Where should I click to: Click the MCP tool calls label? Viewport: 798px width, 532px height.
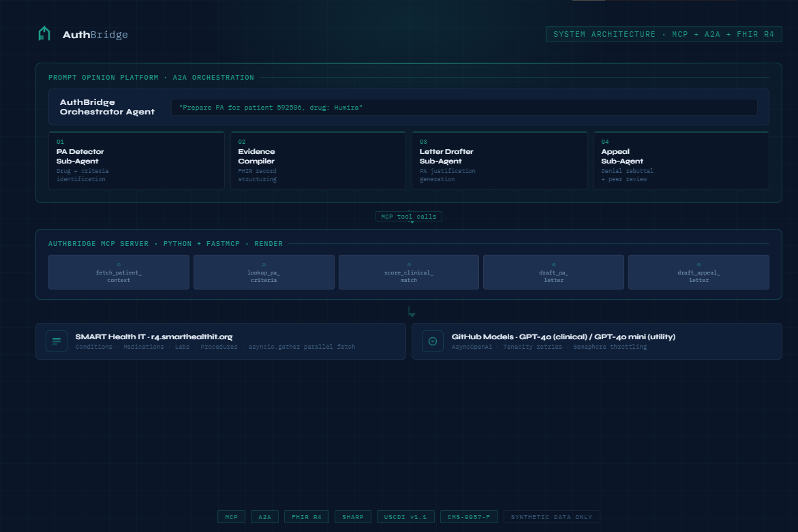(409, 217)
